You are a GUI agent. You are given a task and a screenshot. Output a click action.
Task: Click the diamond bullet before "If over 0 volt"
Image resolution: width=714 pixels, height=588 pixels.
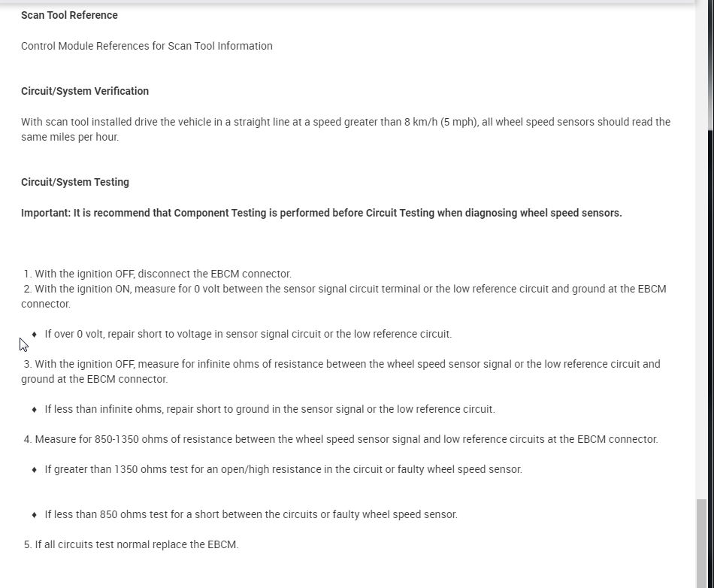pyautogui.click(x=35, y=334)
